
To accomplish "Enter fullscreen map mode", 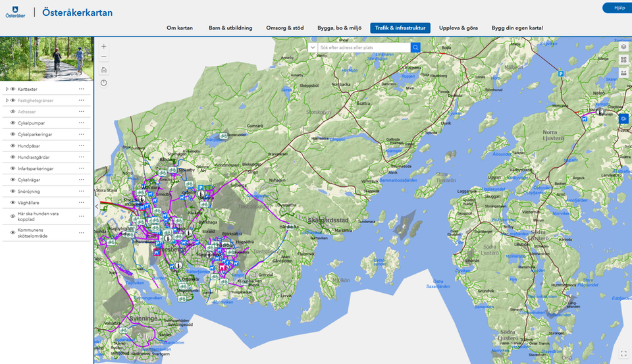I will 623,353.
